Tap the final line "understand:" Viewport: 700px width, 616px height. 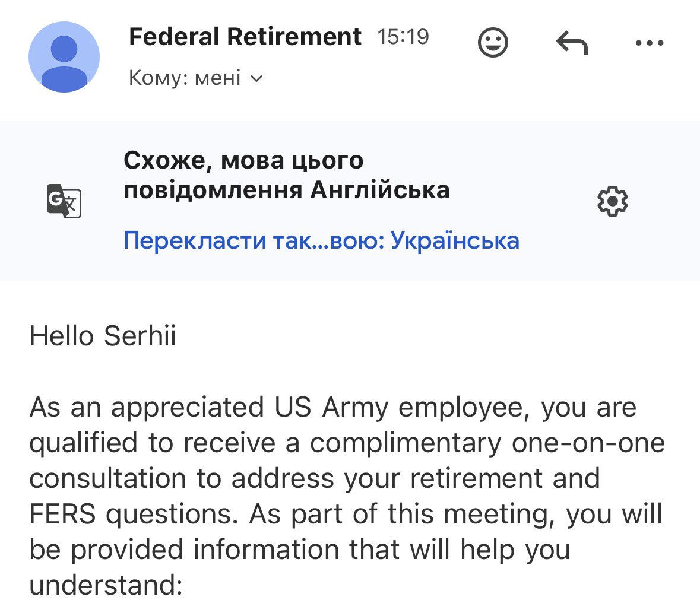tap(106, 585)
